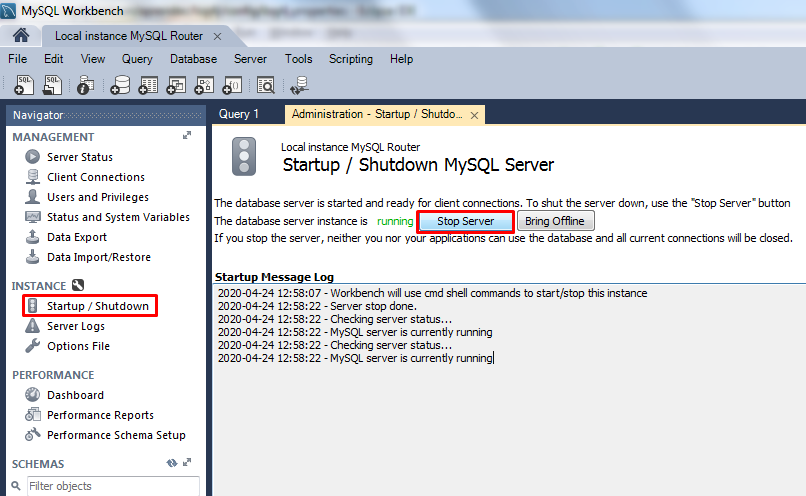The image size is (806, 496).
Task: Open the Query menu
Action: click(x=137, y=59)
